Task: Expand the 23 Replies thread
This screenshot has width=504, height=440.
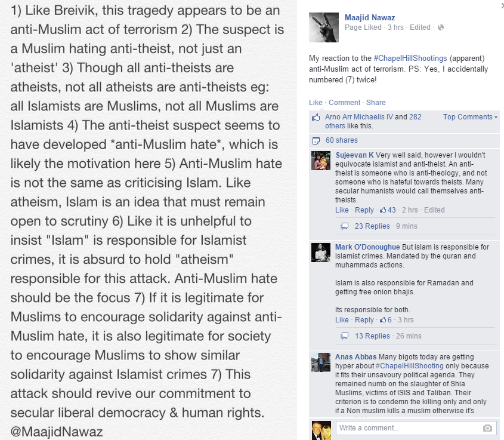Action: (x=372, y=226)
